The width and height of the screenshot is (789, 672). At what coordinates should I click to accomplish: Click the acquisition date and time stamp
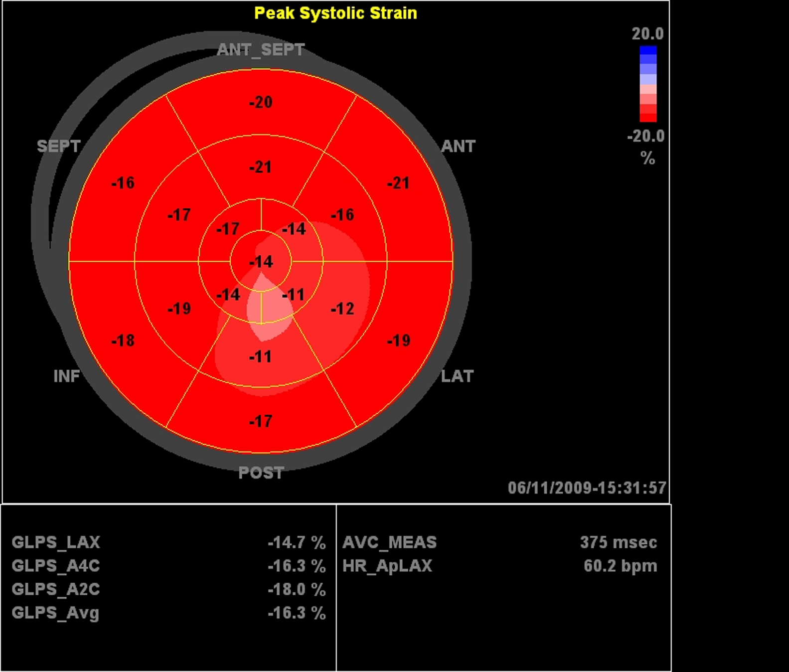coord(587,488)
